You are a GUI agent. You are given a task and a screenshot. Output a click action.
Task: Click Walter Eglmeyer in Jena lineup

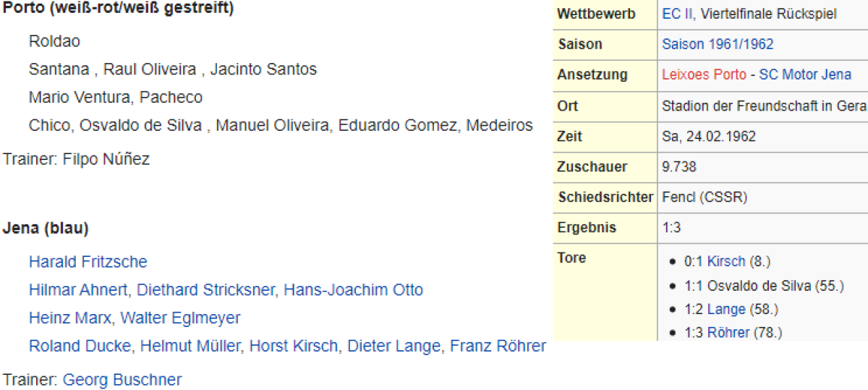(x=180, y=318)
